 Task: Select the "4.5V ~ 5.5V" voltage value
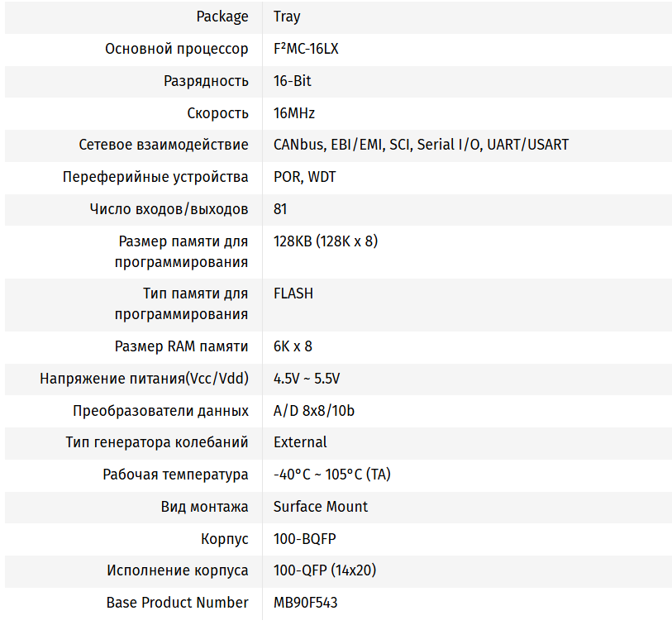(x=307, y=379)
